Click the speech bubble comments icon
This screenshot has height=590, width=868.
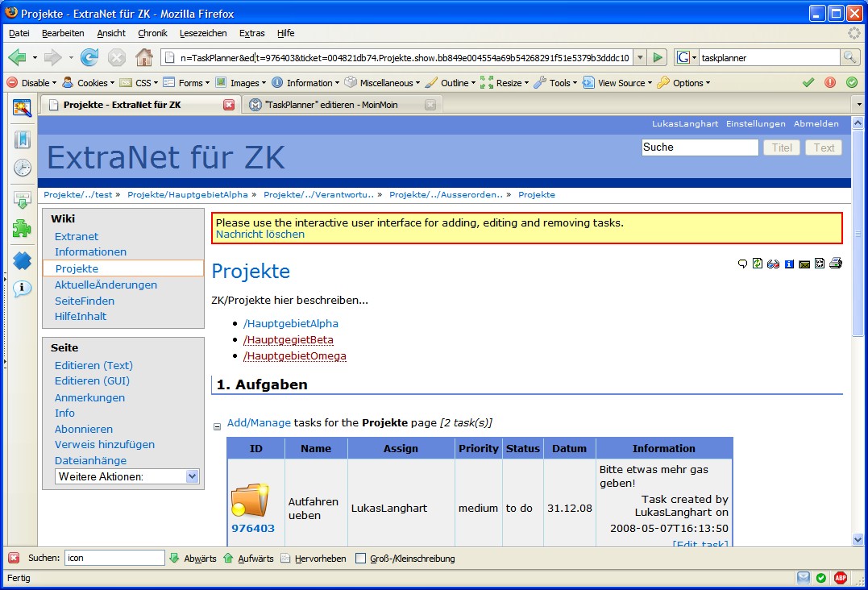tap(742, 264)
